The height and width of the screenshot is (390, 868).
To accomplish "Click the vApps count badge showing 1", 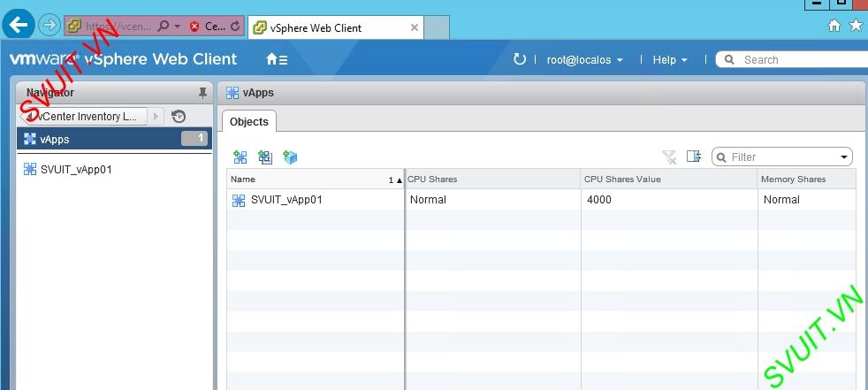I will [x=194, y=139].
